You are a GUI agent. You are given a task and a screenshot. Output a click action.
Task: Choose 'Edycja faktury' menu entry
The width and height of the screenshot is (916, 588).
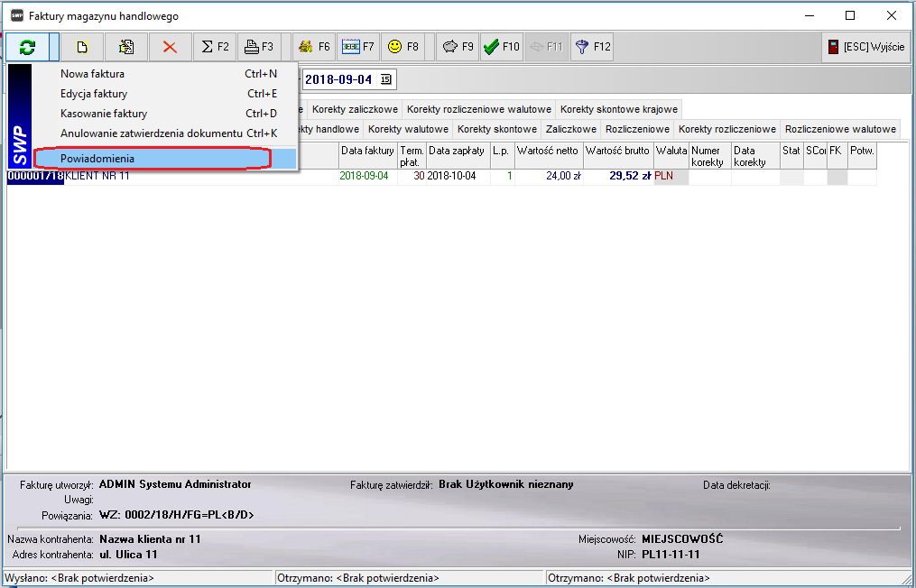point(94,94)
